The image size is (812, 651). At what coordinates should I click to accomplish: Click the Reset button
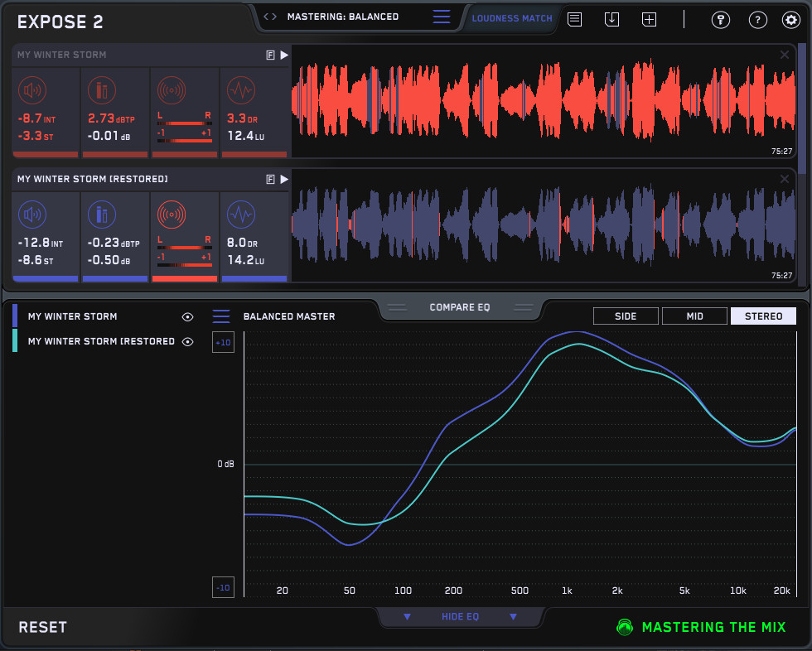(x=43, y=627)
